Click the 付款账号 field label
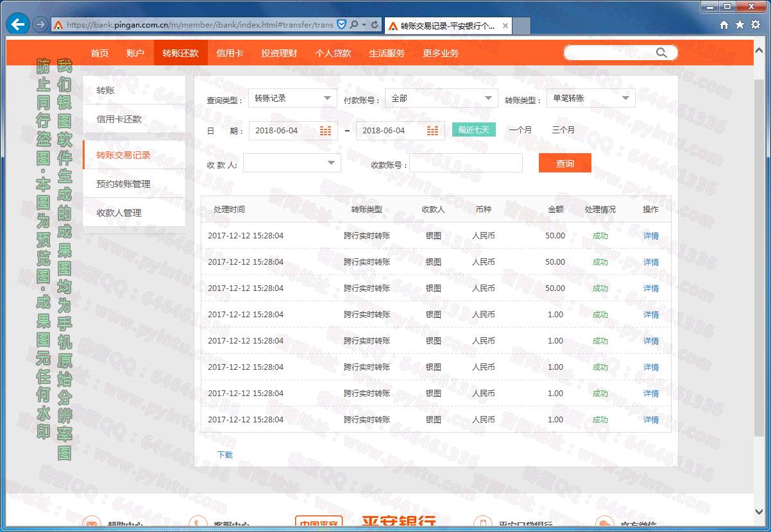The height and width of the screenshot is (532, 771). pos(362,100)
